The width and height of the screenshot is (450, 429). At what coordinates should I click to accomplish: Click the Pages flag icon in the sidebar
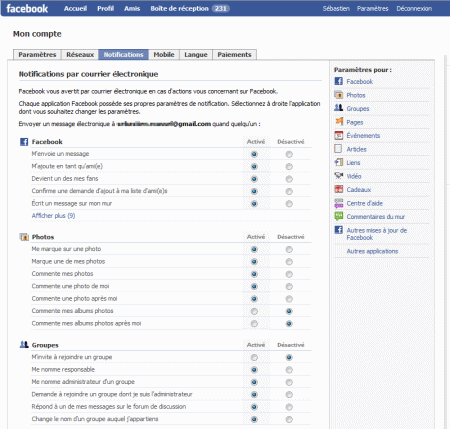coord(339,122)
